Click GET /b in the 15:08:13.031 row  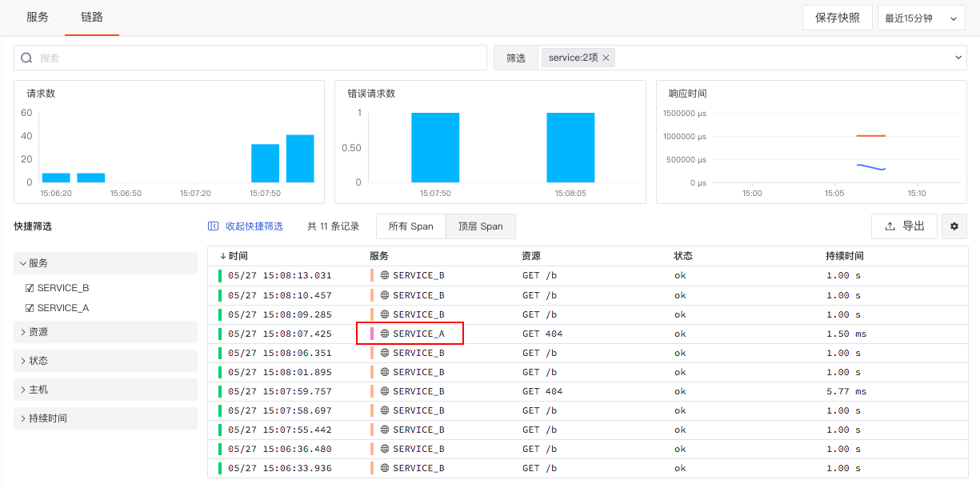coord(540,276)
